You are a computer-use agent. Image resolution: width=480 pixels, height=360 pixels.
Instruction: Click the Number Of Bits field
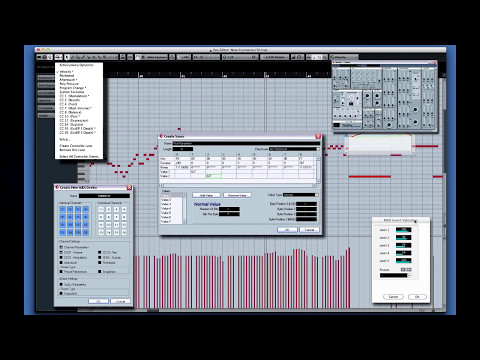[229, 209]
